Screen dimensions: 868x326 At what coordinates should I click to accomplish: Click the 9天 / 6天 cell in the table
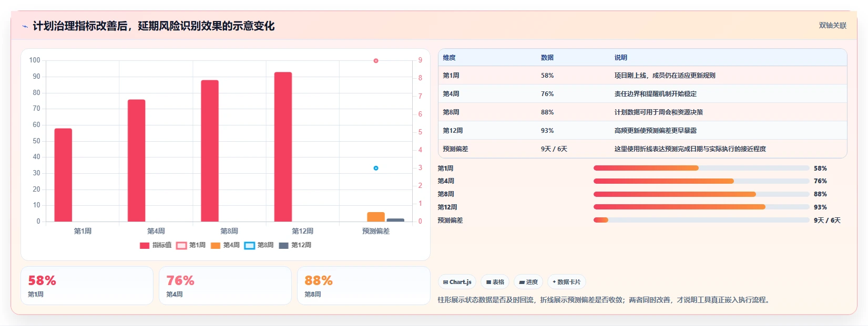point(554,149)
